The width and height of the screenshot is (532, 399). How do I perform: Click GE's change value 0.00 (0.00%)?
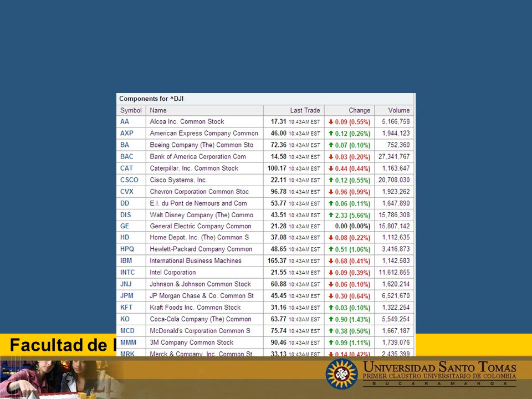[x=352, y=226]
